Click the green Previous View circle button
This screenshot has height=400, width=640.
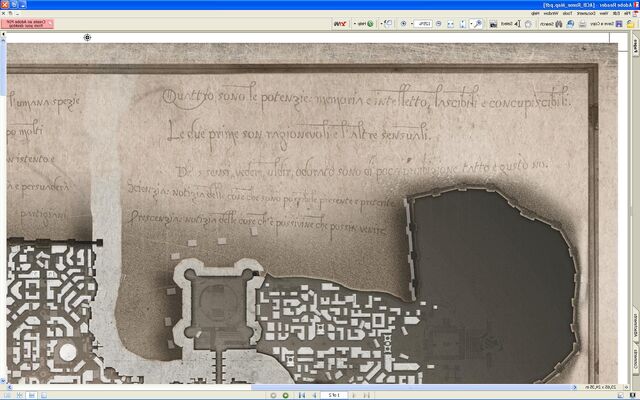[x=285, y=395]
